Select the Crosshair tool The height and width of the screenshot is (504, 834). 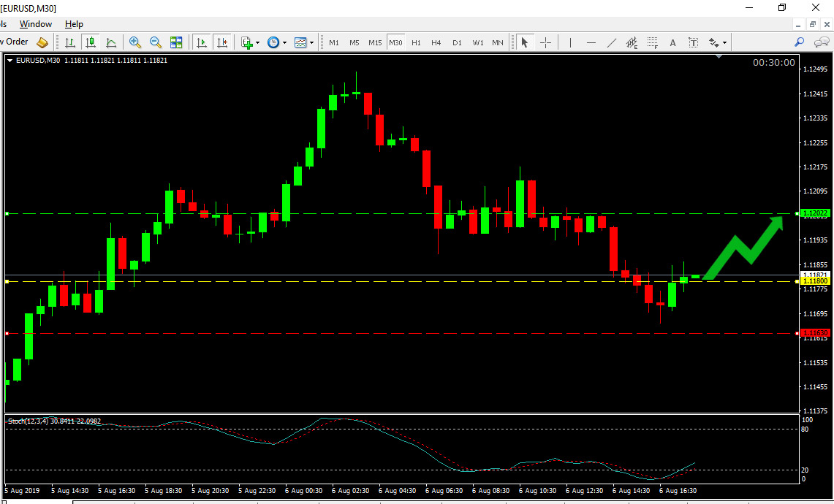tap(545, 42)
